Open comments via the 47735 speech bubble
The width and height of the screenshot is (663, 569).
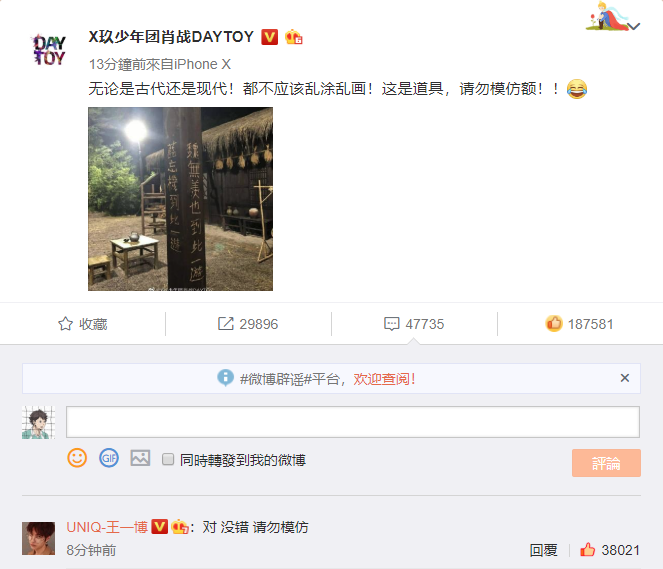(391, 324)
